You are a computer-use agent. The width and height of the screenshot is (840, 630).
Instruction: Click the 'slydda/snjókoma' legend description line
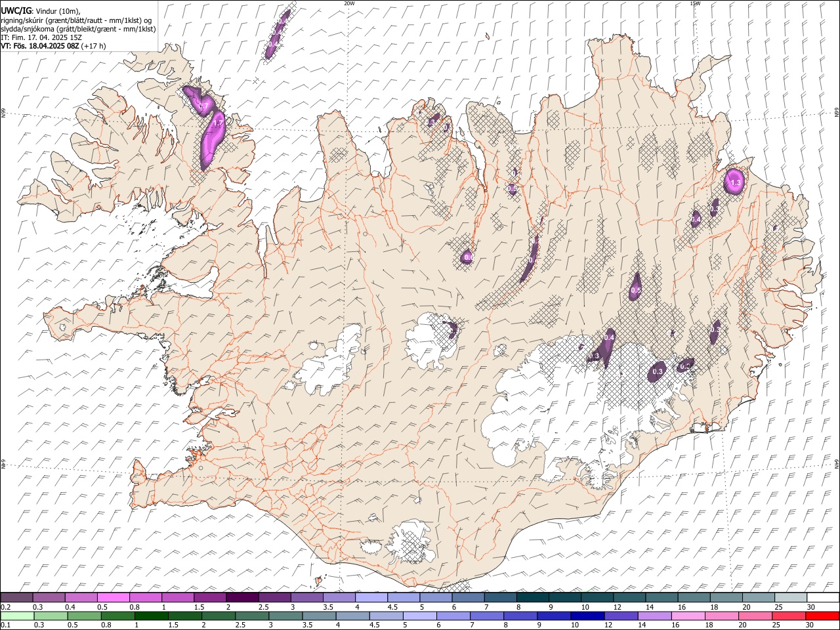78,29
